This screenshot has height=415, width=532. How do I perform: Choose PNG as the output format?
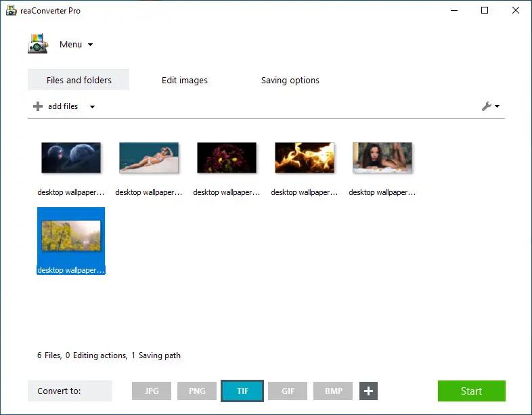click(x=197, y=391)
